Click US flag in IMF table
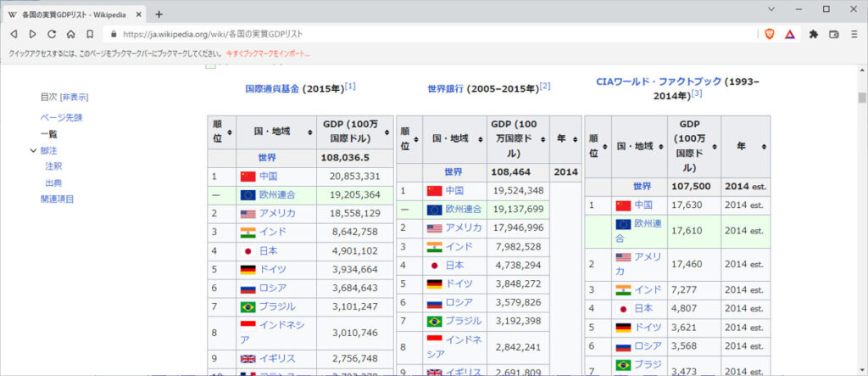The height and width of the screenshot is (376, 868). [x=248, y=214]
